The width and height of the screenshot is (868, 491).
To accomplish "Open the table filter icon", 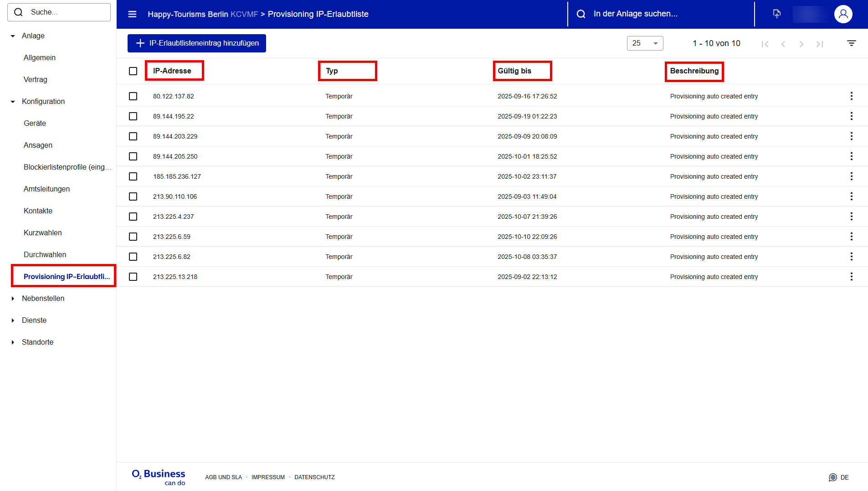I will pos(851,43).
